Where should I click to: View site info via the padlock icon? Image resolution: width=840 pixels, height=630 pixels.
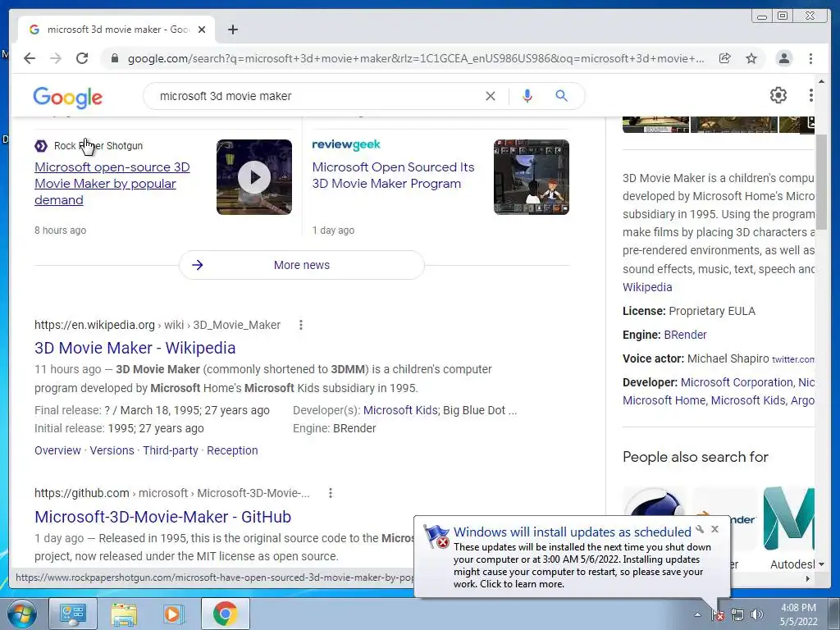tap(115, 58)
